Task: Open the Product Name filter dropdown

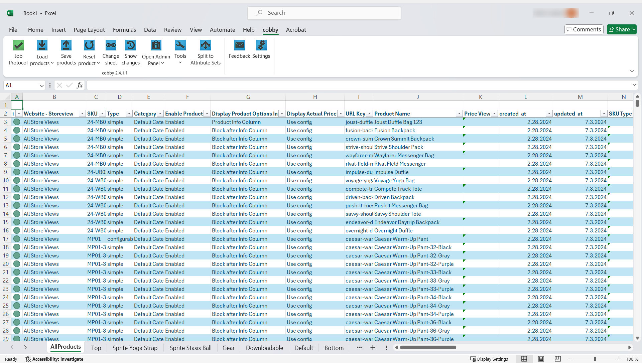Action: coord(459,114)
